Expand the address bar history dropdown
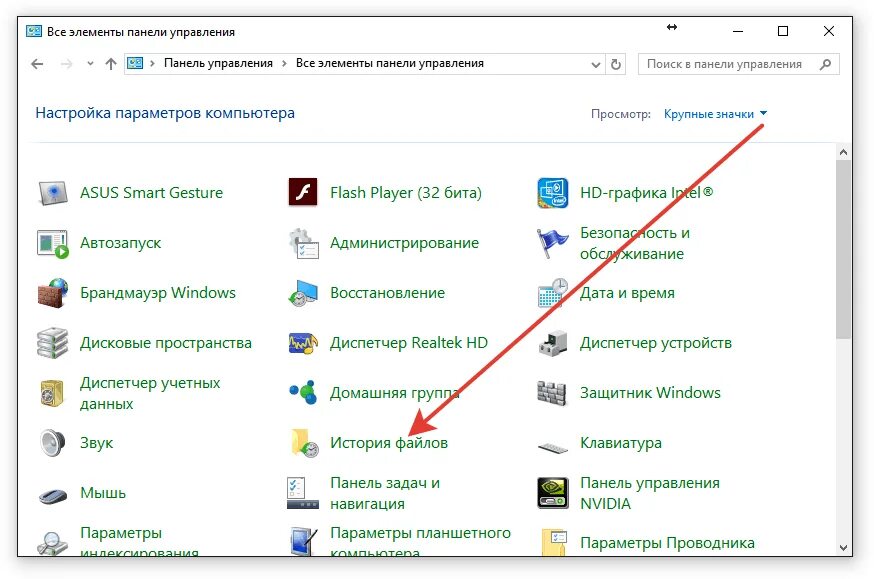 pyautogui.click(x=595, y=65)
